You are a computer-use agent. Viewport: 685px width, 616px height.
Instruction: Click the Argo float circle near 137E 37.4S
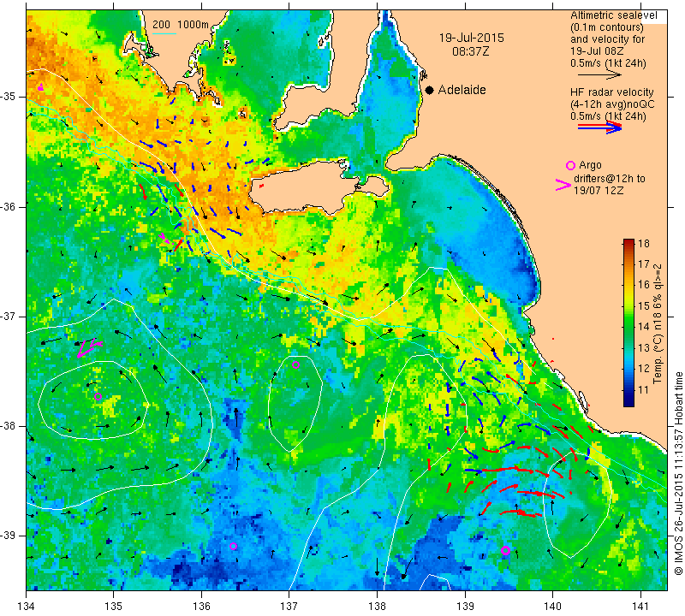[295, 365]
